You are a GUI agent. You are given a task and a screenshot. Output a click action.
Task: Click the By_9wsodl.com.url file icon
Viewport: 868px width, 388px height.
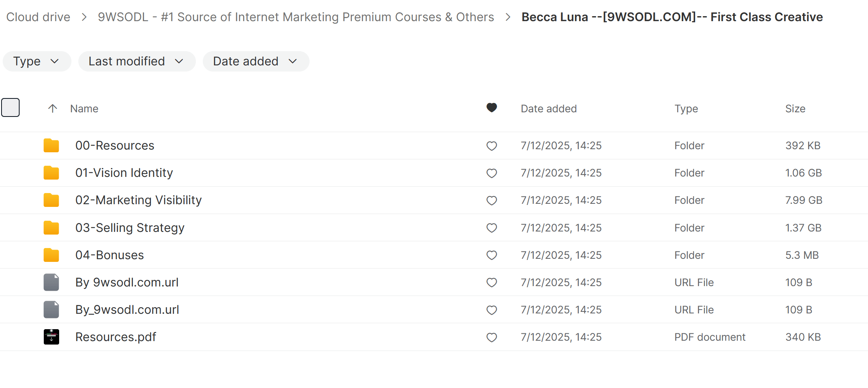51,310
